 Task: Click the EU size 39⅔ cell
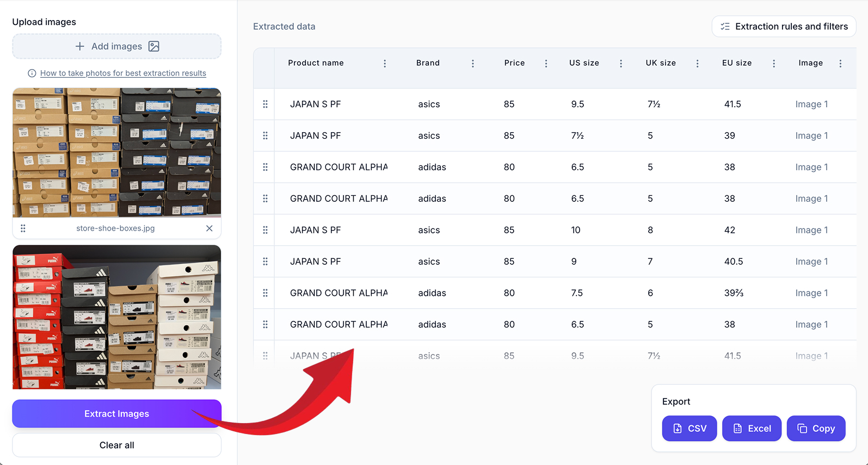click(734, 293)
